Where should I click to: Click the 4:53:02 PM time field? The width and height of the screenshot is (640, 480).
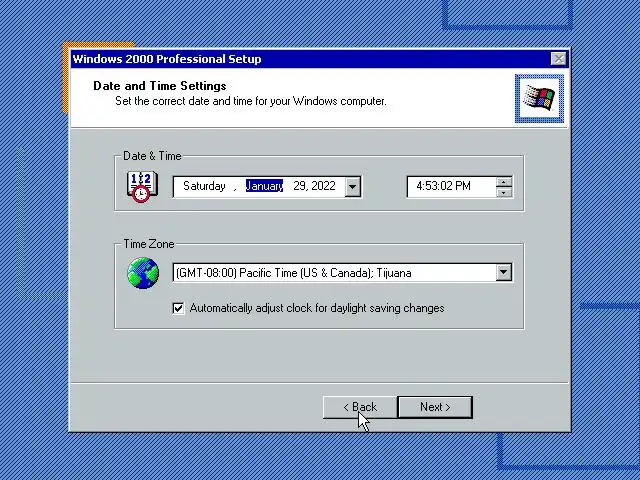pyautogui.click(x=451, y=187)
